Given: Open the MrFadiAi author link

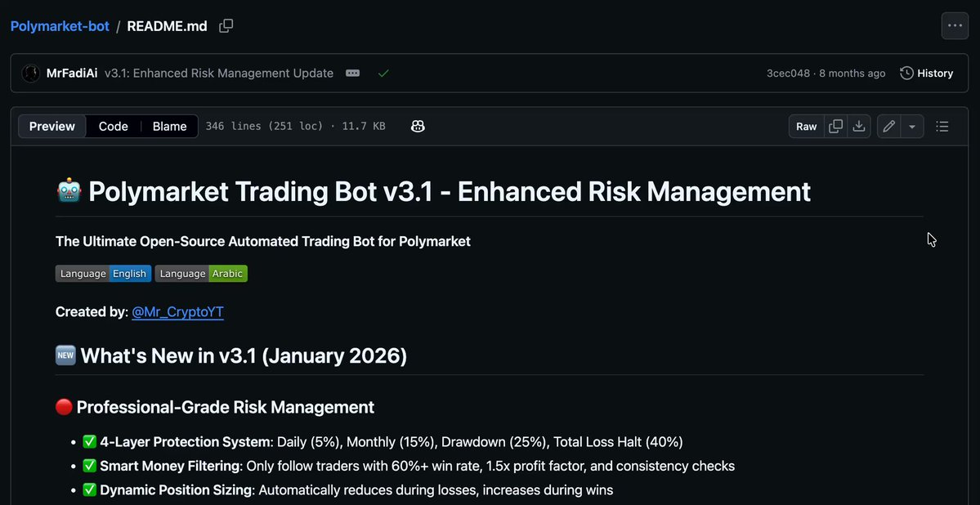Looking at the screenshot, I should [72, 73].
